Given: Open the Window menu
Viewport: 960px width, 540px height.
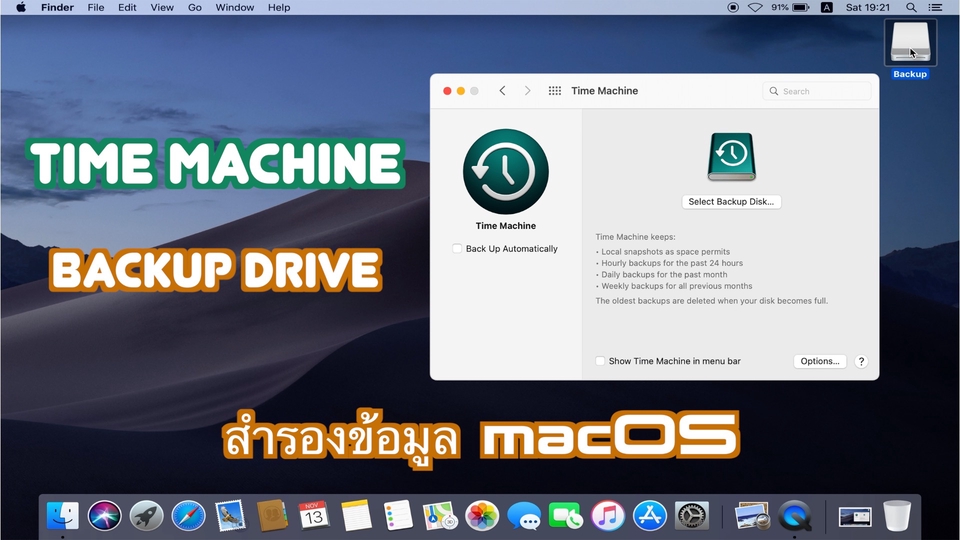Looking at the screenshot, I should click(x=234, y=7).
